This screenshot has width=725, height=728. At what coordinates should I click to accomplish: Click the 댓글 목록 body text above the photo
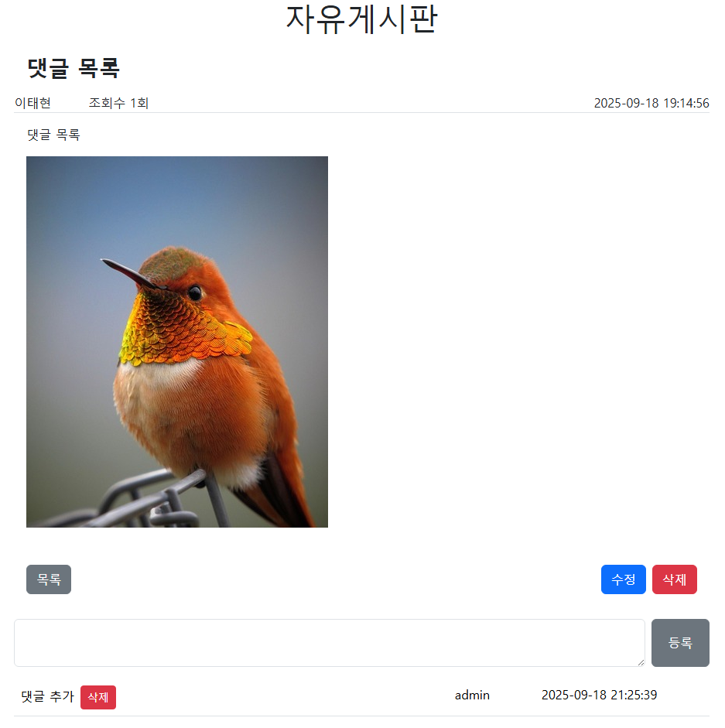point(53,135)
